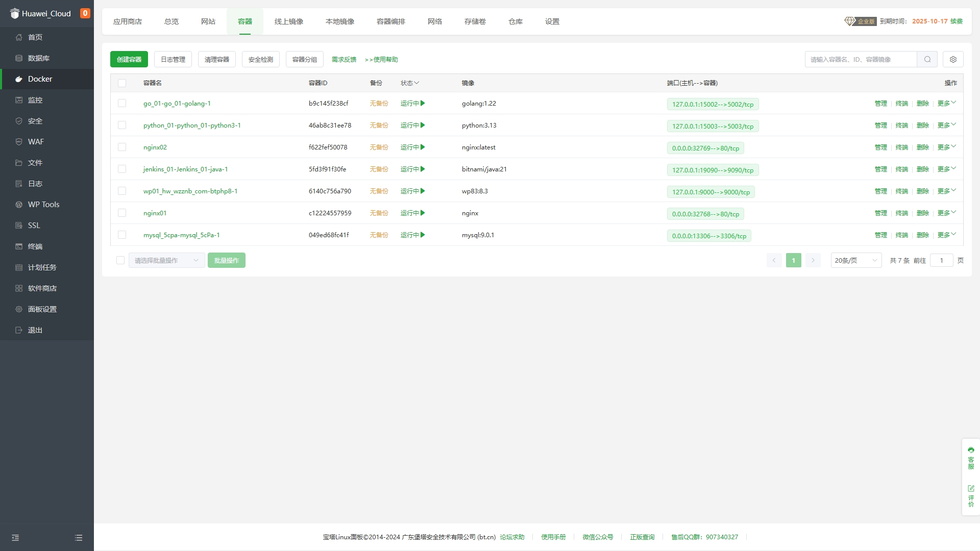Check the go_01-go_01-golang-1 row checkbox
The width and height of the screenshot is (980, 551).
(122, 103)
